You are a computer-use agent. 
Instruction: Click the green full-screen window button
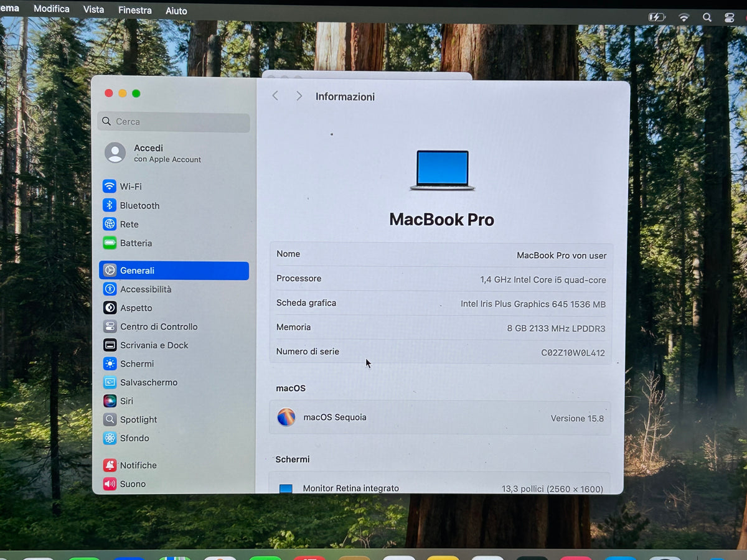(136, 93)
